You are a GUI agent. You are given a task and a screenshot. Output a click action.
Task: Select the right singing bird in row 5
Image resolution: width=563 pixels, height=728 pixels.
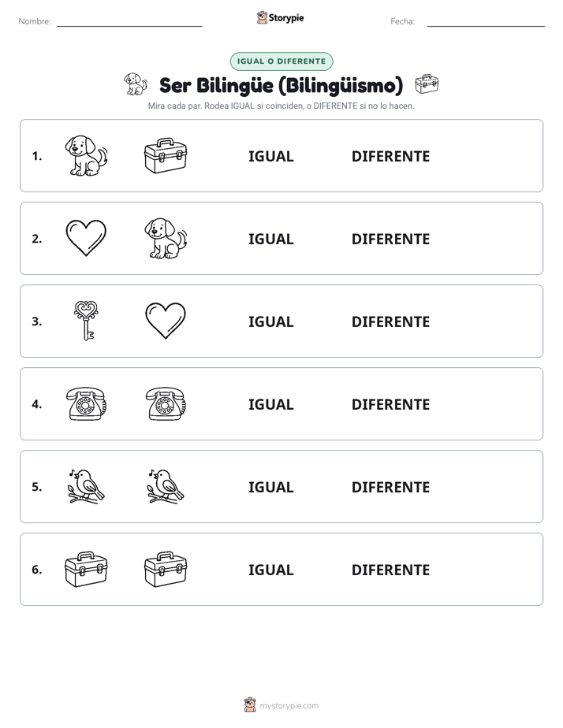click(x=166, y=487)
